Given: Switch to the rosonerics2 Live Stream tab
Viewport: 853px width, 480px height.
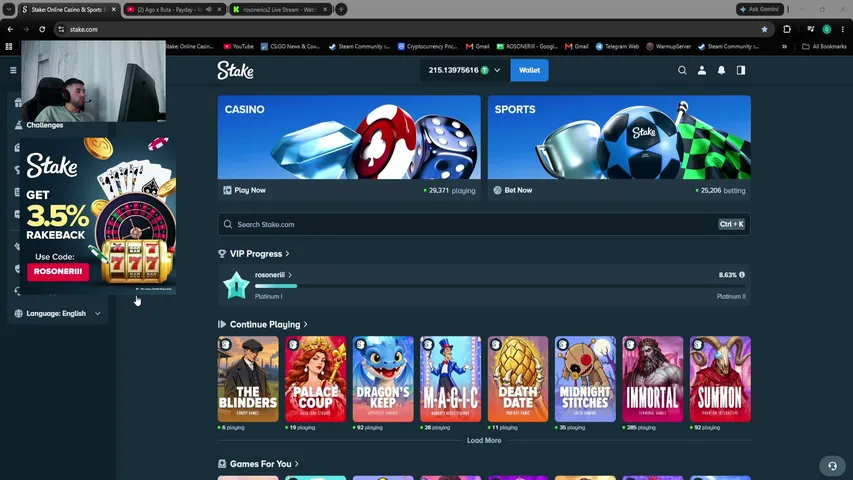Looking at the screenshot, I should click(281, 9).
